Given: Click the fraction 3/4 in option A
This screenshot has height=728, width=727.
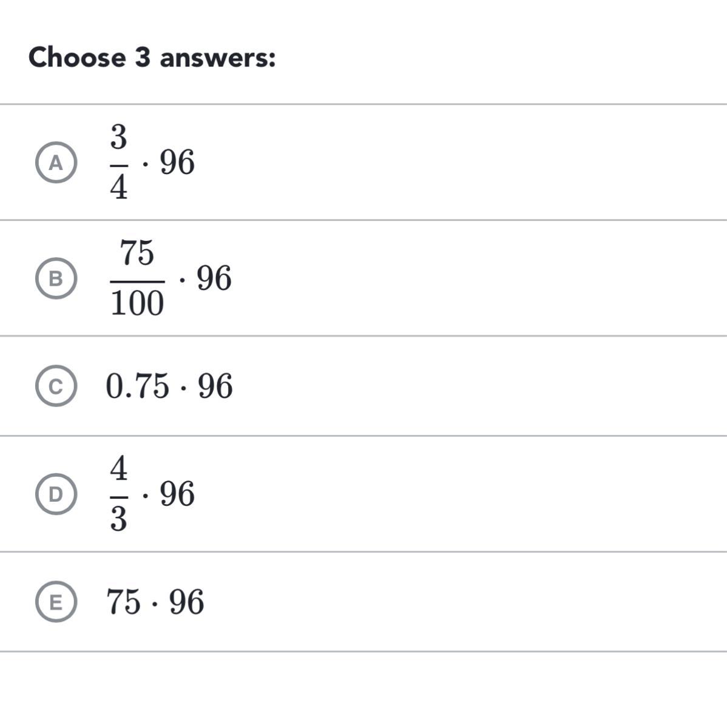Looking at the screenshot, I should (x=119, y=163).
